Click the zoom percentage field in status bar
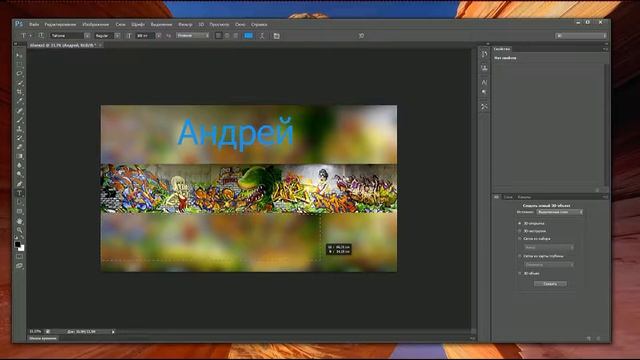This screenshot has height=360, width=640. pos(35,331)
